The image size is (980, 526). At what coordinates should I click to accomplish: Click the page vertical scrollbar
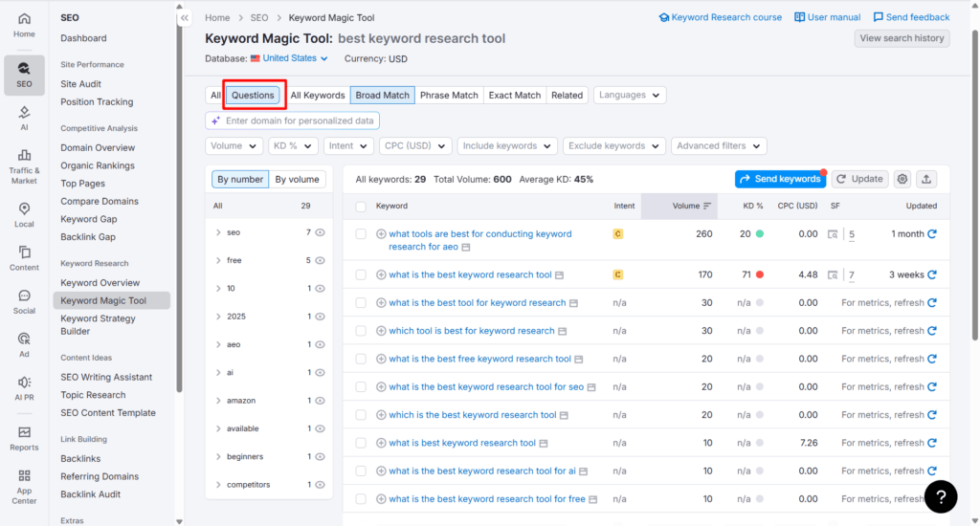[974, 185]
